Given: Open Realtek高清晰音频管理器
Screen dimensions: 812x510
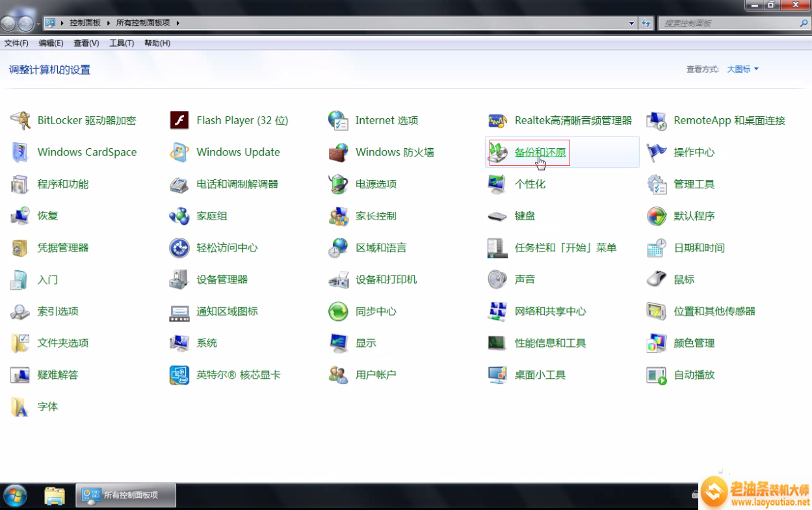Looking at the screenshot, I should coord(572,120).
